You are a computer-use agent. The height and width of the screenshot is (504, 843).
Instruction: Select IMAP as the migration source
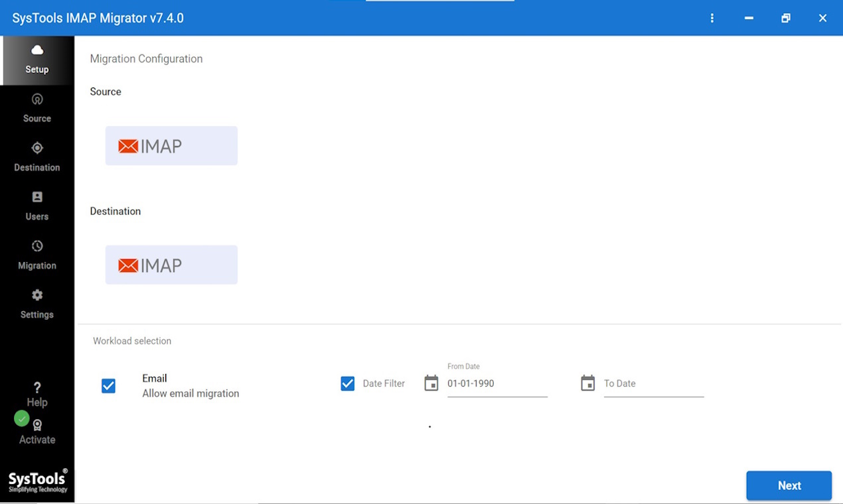coord(171,145)
